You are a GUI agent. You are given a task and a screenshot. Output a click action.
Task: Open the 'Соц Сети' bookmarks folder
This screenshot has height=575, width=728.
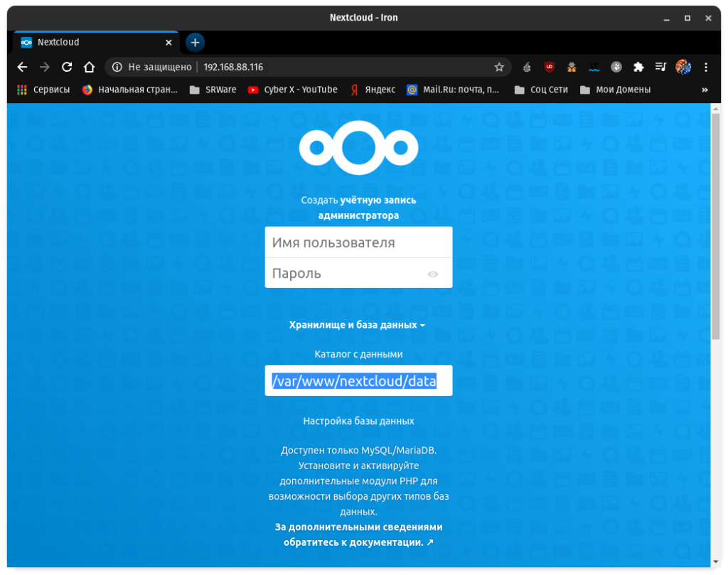[540, 90]
